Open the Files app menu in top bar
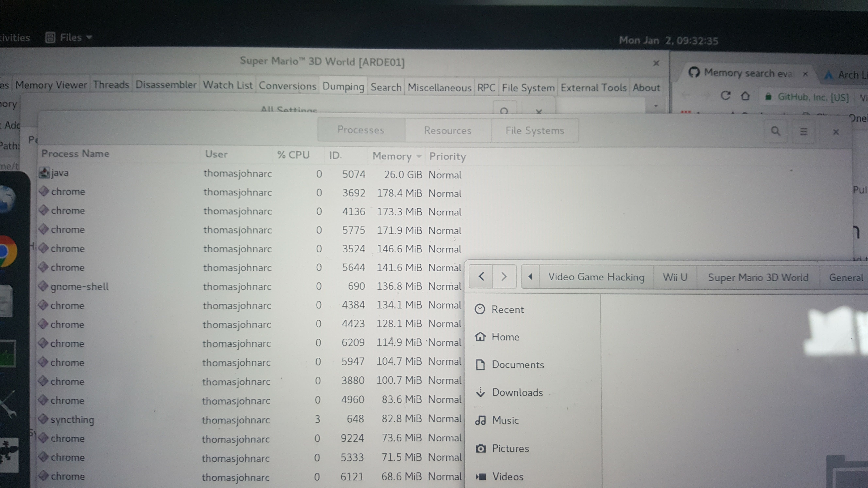The height and width of the screenshot is (488, 868). pyautogui.click(x=69, y=37)
